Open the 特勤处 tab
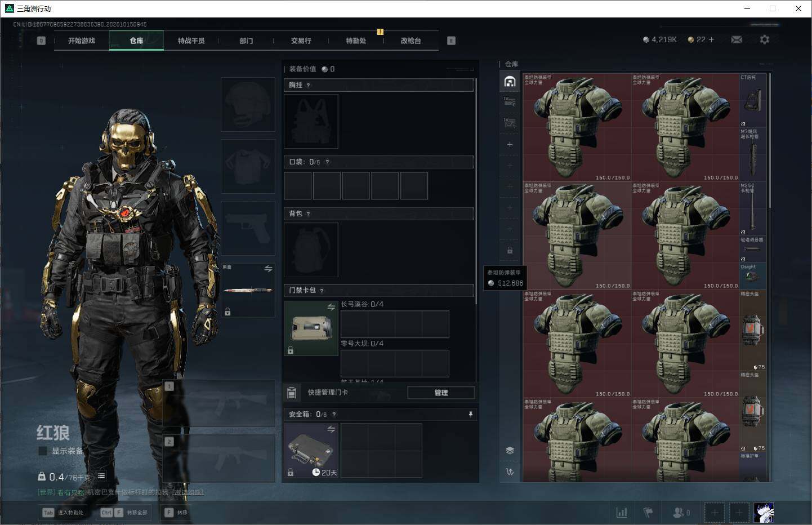 tap(356, 41)
